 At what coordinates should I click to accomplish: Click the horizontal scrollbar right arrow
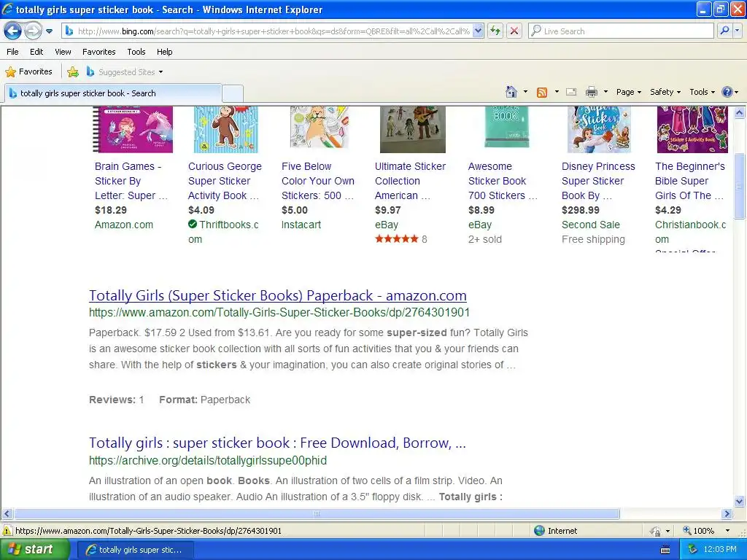(727, 514)
